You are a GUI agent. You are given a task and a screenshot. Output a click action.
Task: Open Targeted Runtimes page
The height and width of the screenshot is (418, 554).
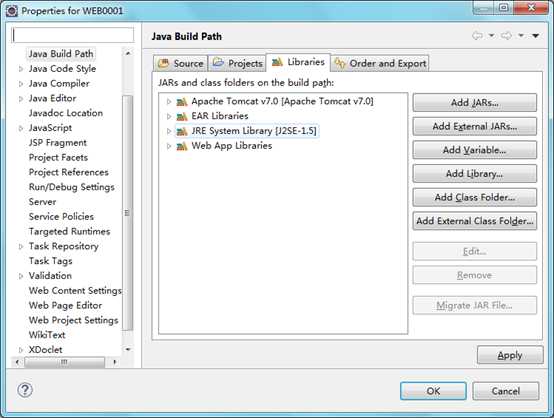coord(69,231)
